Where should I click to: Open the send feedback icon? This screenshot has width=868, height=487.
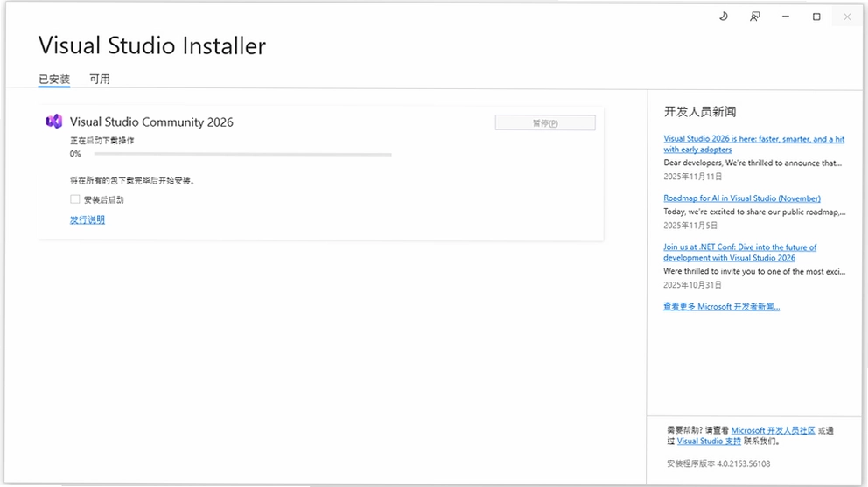tap(754, 17)
